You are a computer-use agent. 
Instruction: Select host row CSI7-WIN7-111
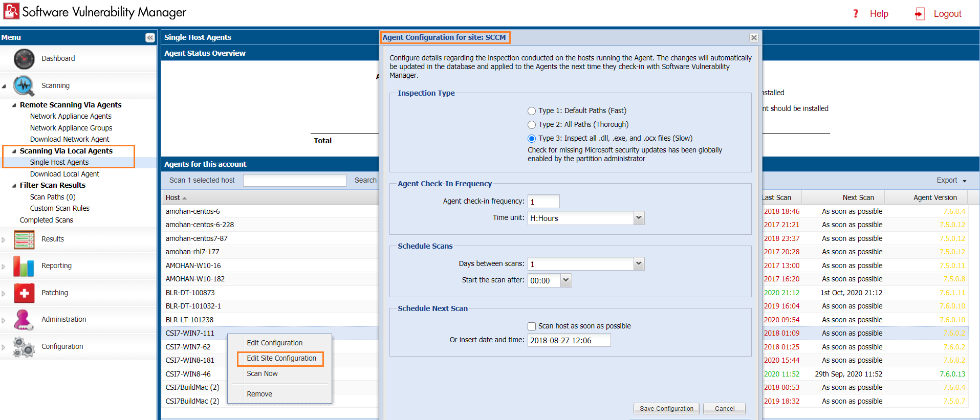click(190, 333)
